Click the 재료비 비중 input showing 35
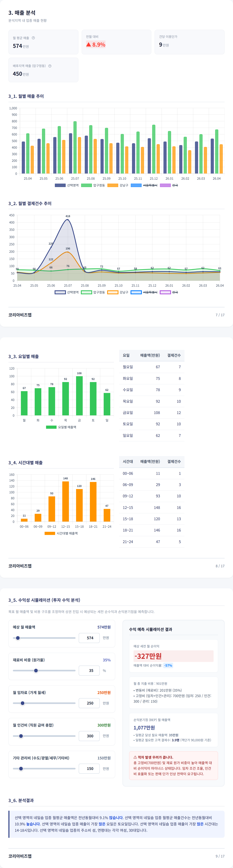Viewport: 233px width, 868px height. pyautogui.click(x=89, y=671)
